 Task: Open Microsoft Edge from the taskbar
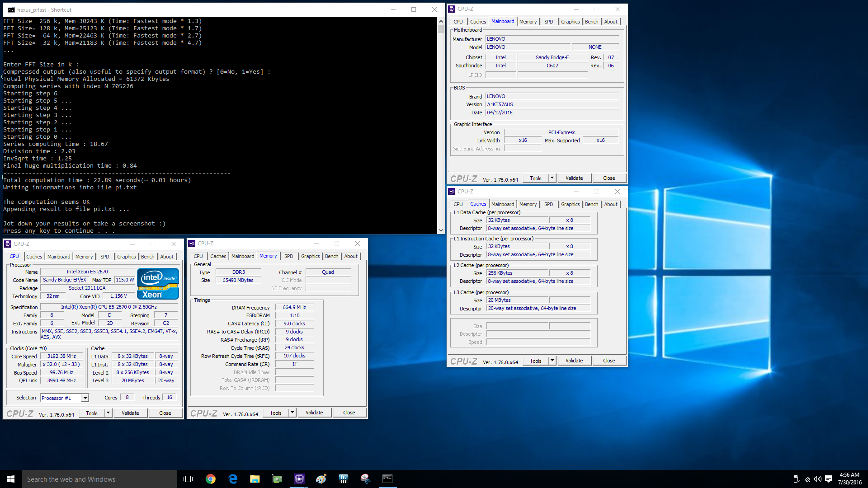pos(233,479)
